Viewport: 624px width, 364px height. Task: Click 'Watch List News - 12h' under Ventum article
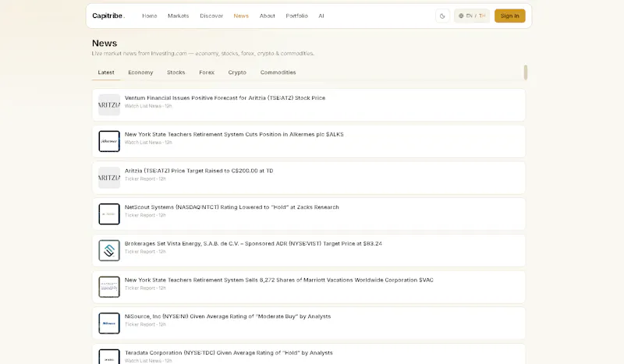148,106
